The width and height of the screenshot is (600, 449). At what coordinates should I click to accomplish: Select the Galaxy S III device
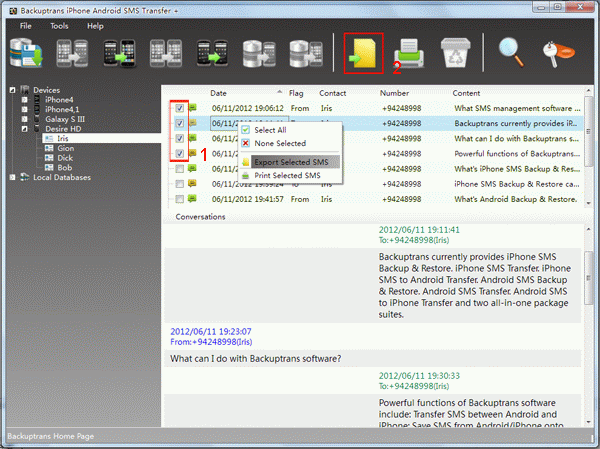[x=65, y=119]
